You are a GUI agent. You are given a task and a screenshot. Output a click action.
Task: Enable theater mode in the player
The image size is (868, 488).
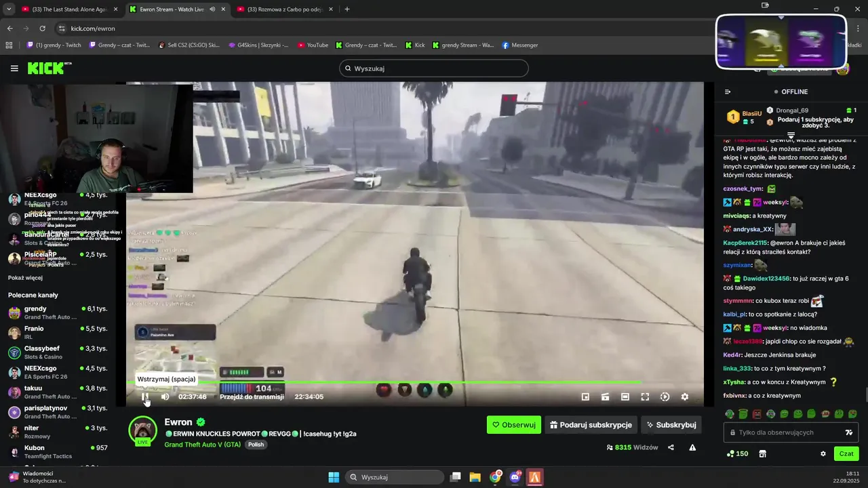625,397
